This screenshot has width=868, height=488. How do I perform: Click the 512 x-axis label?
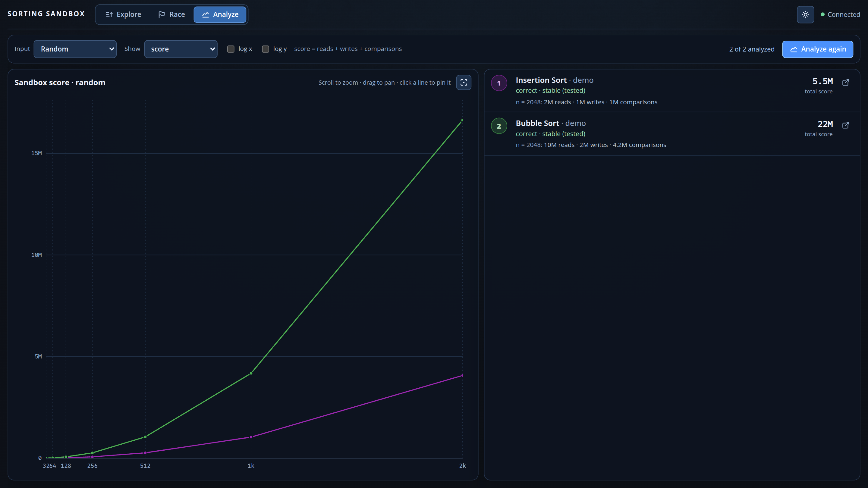coord(145,466)
